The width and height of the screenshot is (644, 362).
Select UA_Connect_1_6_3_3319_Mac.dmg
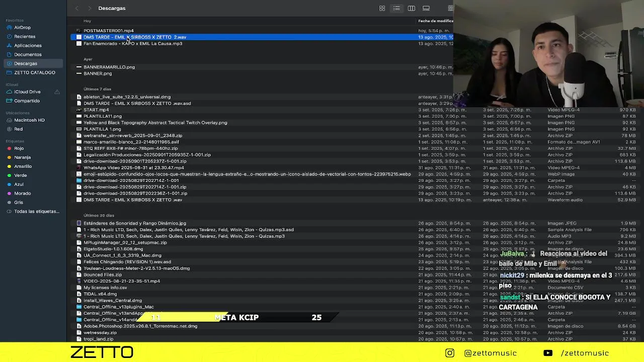tap(122, 255)
